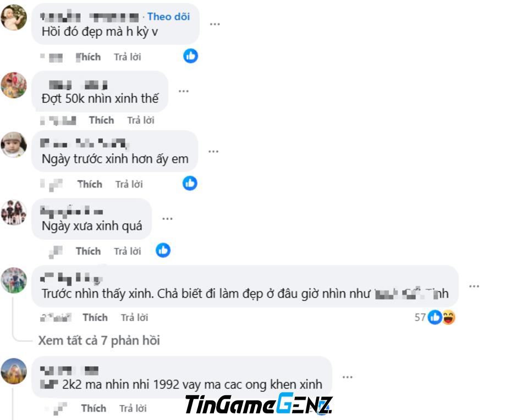
Task: Open three-dot menu for '2k2 ma nhin' comment
Action: pyautogui.click(x=348, y=377)
